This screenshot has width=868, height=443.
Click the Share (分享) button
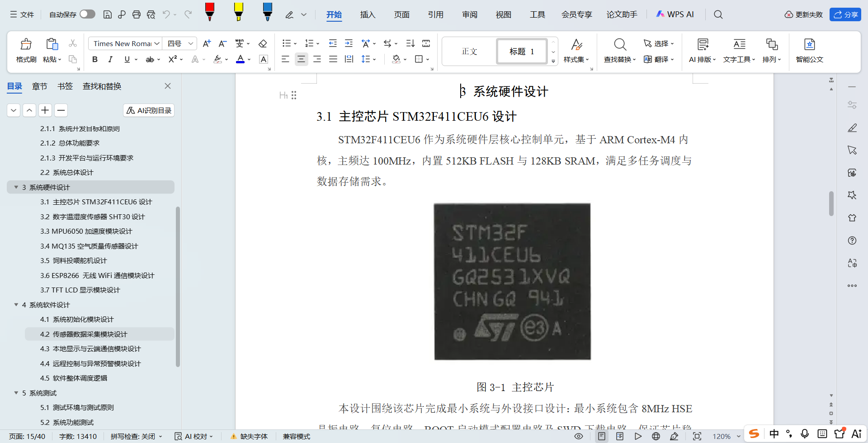845,14
